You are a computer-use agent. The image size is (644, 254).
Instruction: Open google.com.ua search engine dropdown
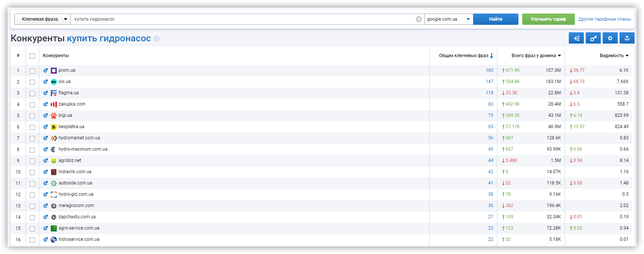[449, 19]
